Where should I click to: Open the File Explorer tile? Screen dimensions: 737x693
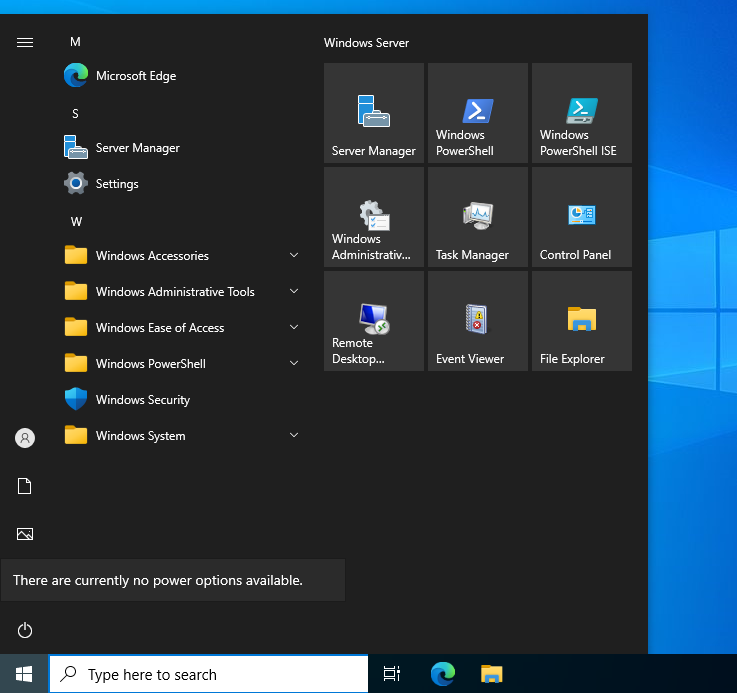[581, 321]
